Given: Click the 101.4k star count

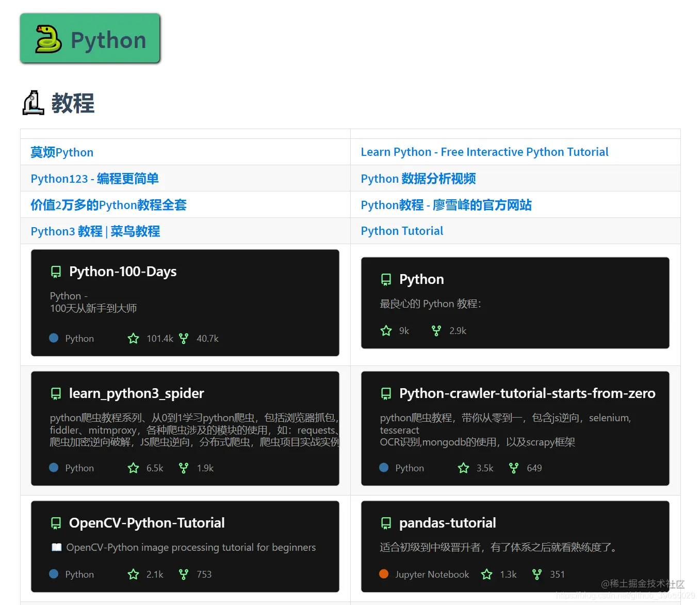Looking at the screenshot, I should coord(160,339).
